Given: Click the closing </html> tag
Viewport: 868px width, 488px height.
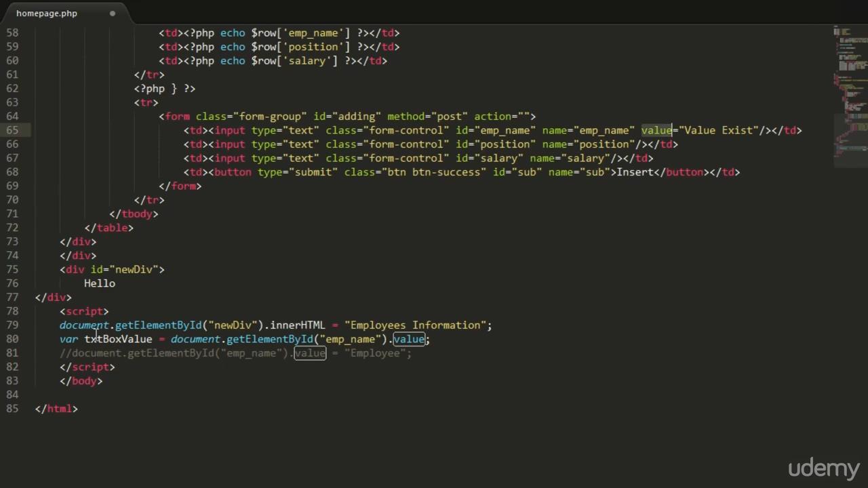Looking at the screenshot, I should tap(56, 409).
